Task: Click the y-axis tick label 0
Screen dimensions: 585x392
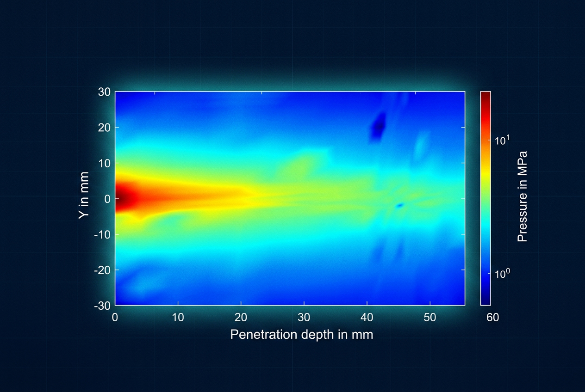Action: [107, 199]
